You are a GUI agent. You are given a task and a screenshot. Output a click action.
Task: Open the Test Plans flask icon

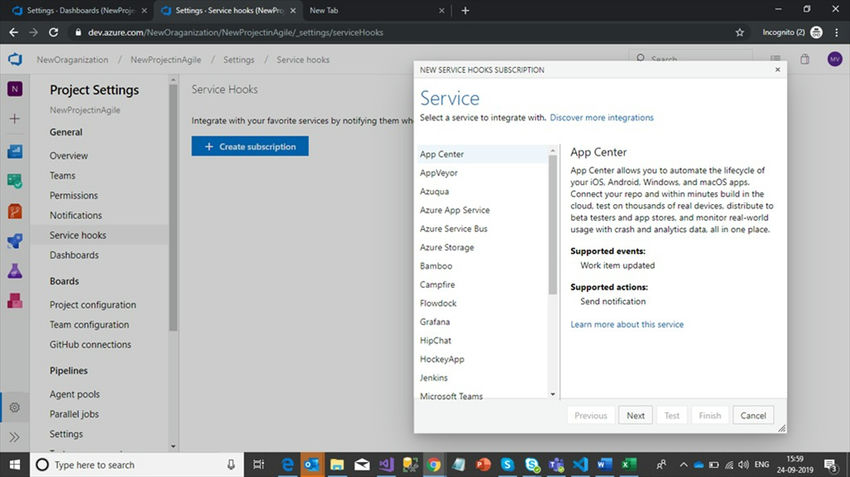[x=15, y=271]
